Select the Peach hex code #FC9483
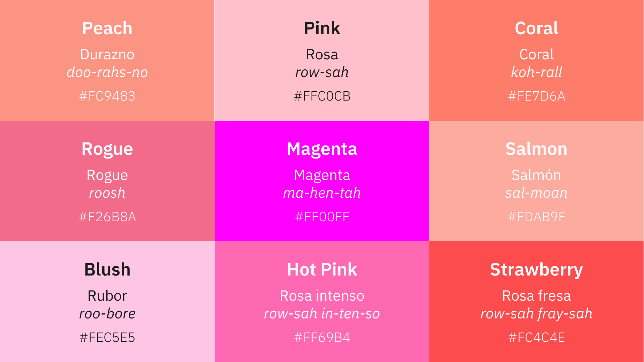The width and height of the screenshot is (644, 362). click(107, 96)
